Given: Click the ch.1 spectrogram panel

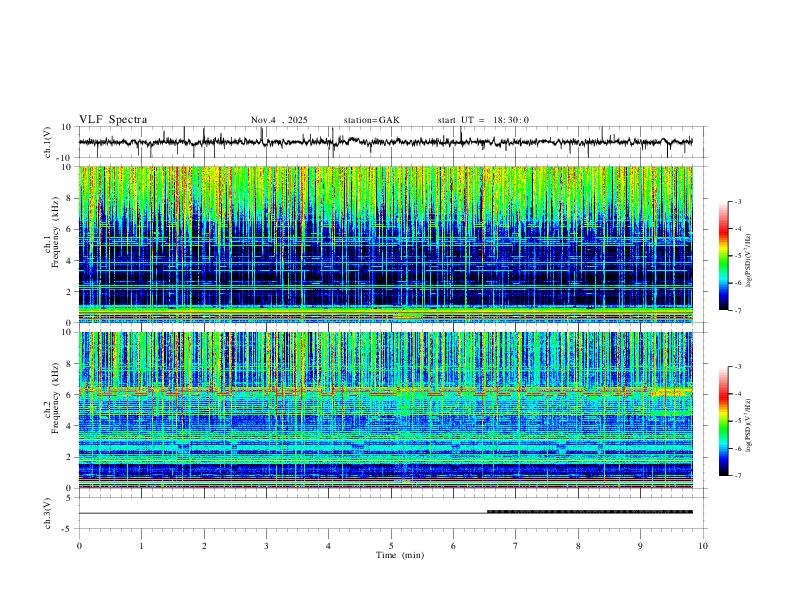Looking at the screenshot, I should pyautogui.click(x=385, y=244).
